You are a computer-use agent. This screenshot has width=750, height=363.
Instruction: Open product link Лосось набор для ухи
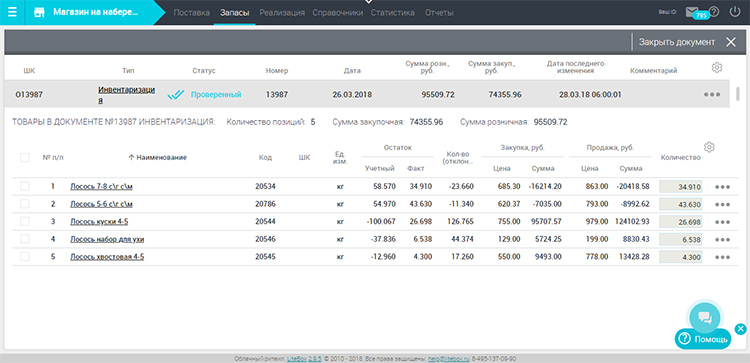(107, 239)
